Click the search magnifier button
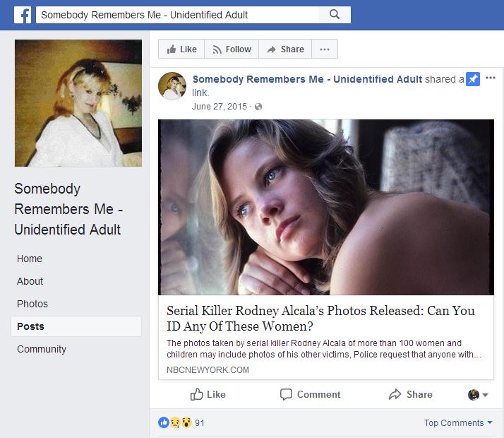 tap(335, 14)
